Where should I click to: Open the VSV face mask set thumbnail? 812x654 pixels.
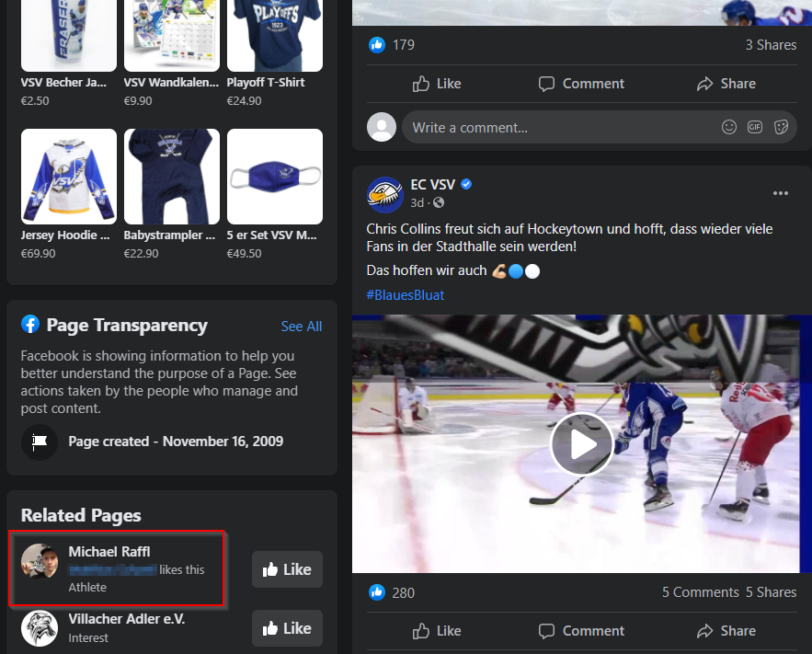pos(275,177)
